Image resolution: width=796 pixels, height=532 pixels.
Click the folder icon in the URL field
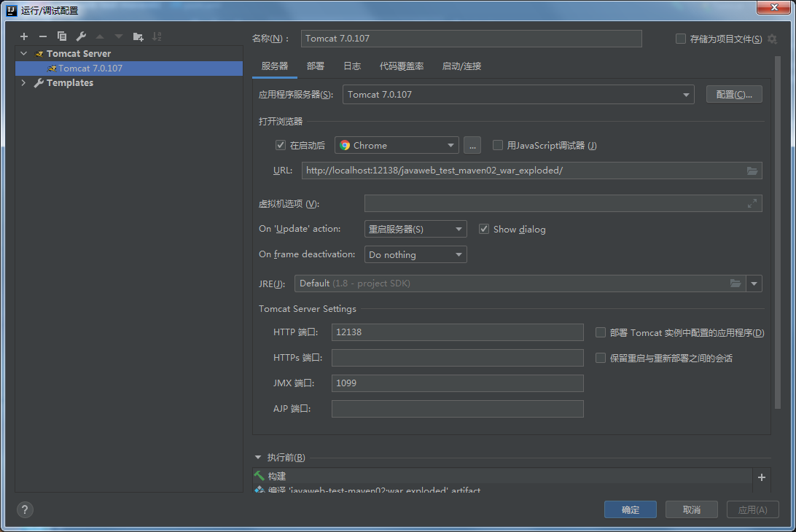pyautogui.click(x=752, y=171)
